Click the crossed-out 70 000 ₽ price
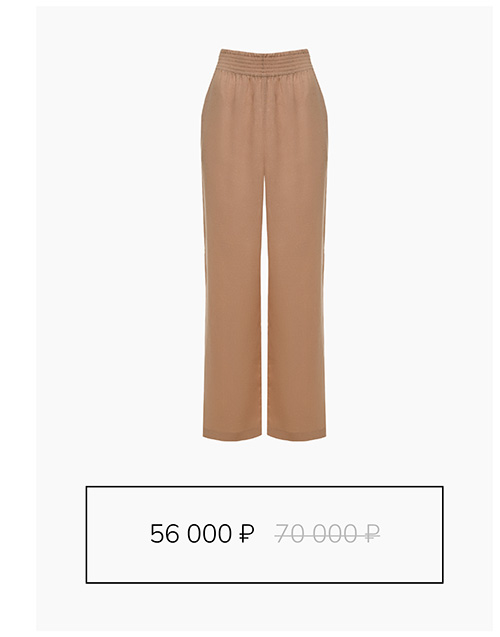This screenshot has width=500, height=637. [327, 533]
